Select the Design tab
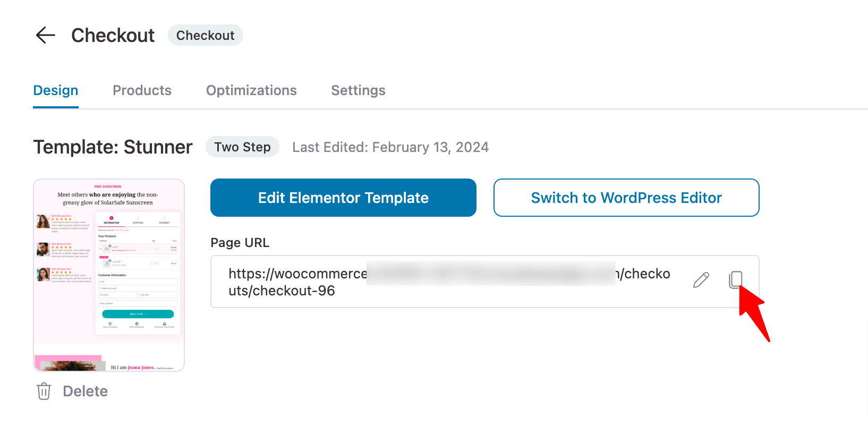This screenshot has height=442, width=868. pos(55,90)
